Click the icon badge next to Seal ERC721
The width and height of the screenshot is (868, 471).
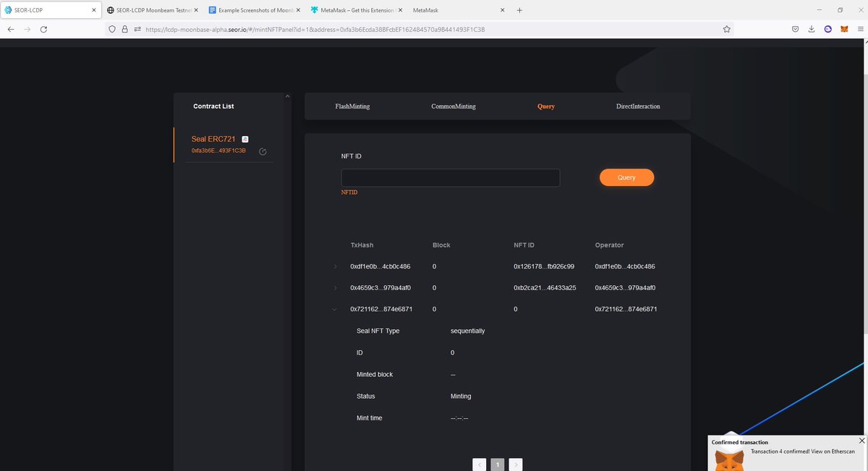(244, 138)
